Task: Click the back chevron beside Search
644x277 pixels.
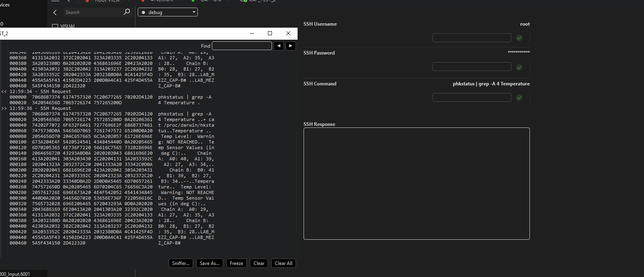Action: (55, 12)
